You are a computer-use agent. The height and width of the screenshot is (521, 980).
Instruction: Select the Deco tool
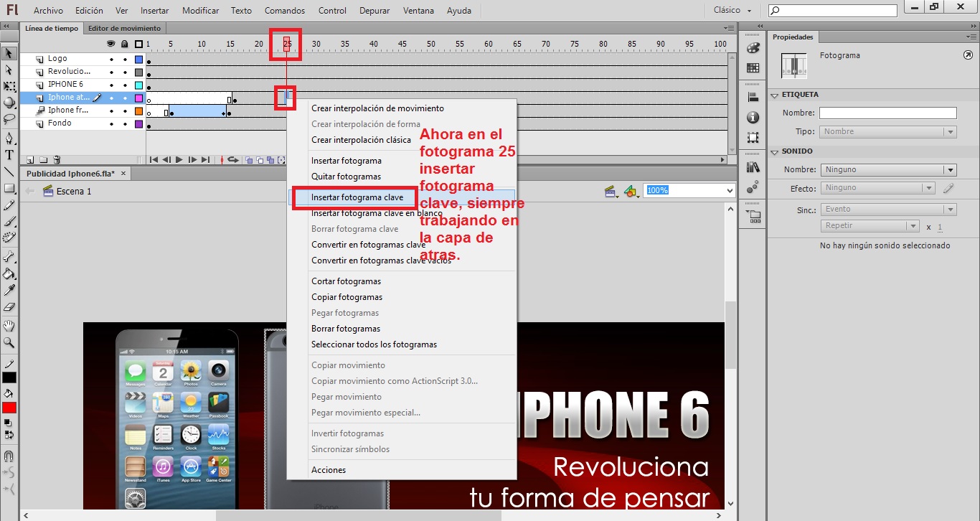[9, 238]
